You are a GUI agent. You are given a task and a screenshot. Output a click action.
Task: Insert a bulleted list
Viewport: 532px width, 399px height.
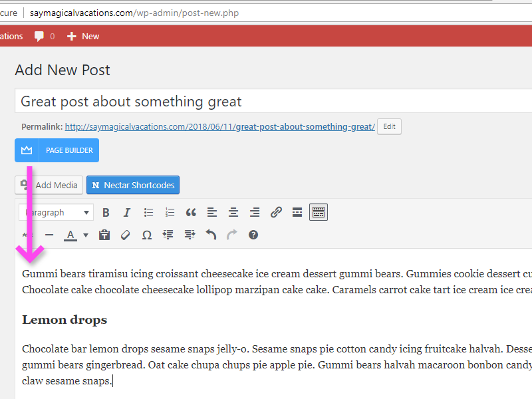tap(148, 212)
